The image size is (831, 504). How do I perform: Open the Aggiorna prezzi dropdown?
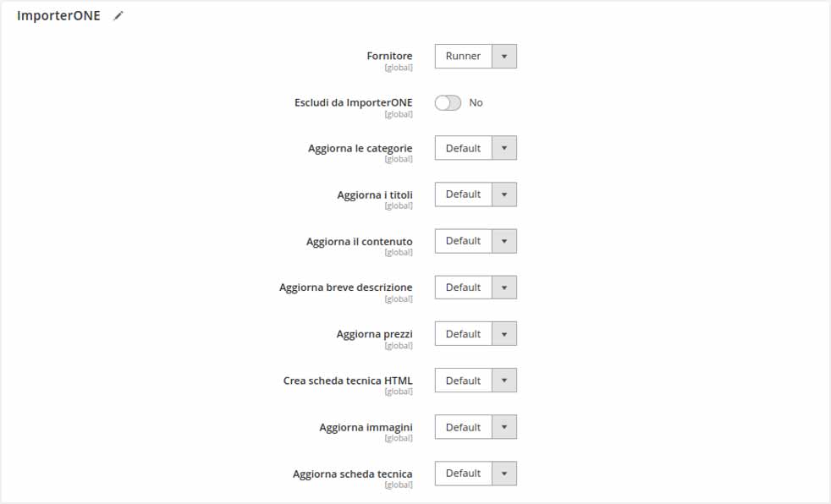[476, 334]
